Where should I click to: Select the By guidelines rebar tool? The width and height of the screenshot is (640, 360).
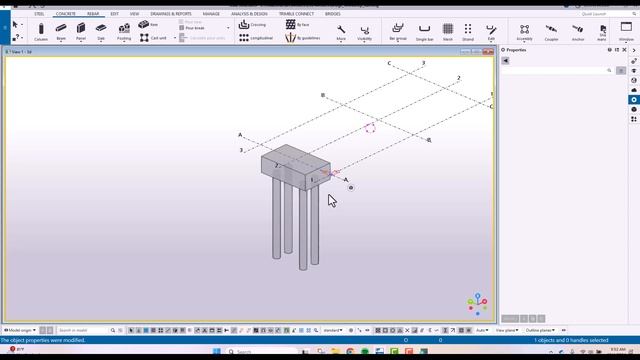(303, 38)
